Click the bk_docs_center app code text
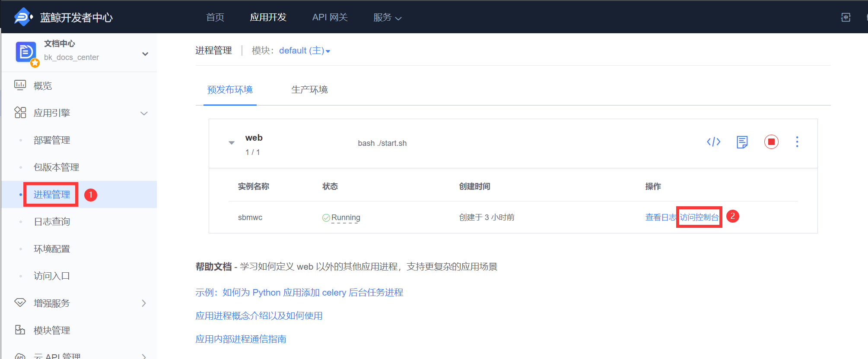The image size is (868, 359). (72, 57)
